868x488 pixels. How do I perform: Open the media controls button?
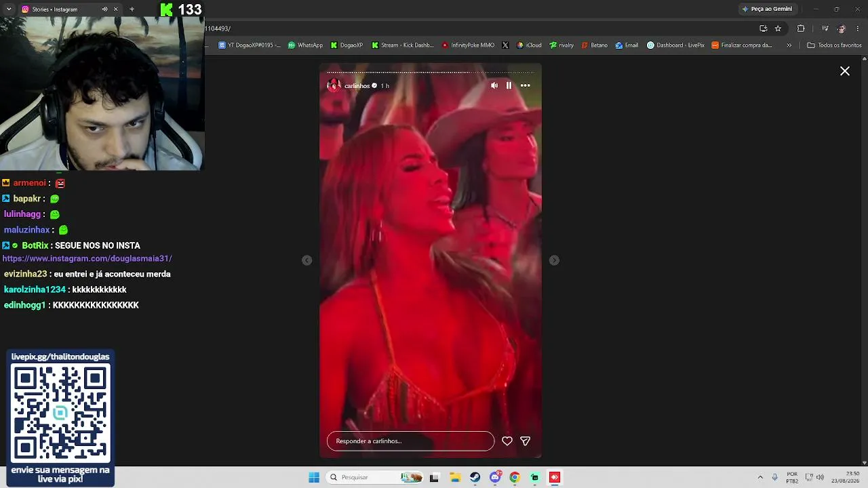[825, 28]
